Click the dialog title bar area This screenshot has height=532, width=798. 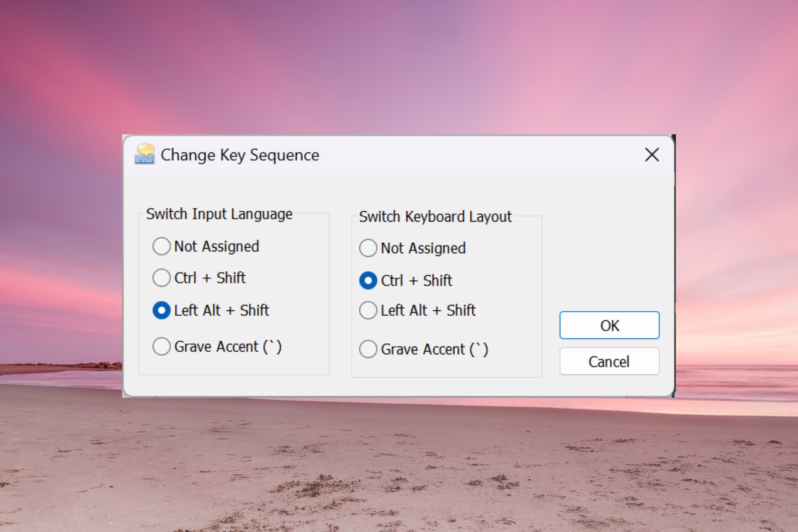[x=395, y=155]
